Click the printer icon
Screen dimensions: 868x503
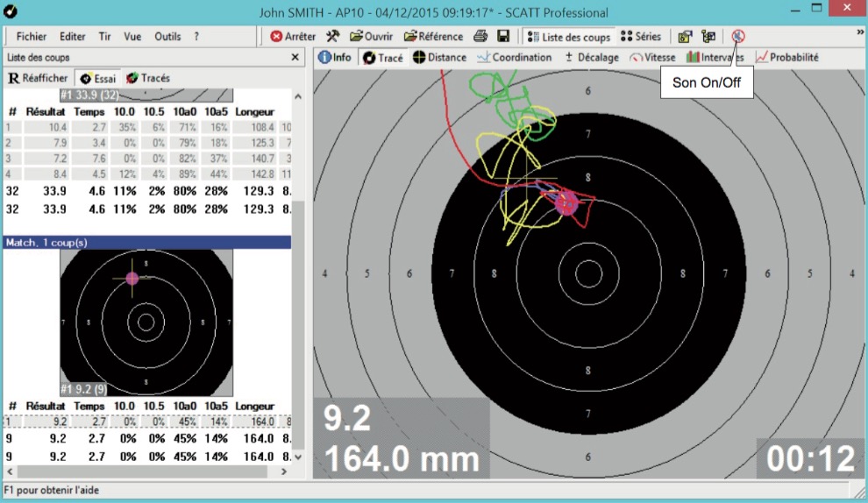tap(480, 37)
